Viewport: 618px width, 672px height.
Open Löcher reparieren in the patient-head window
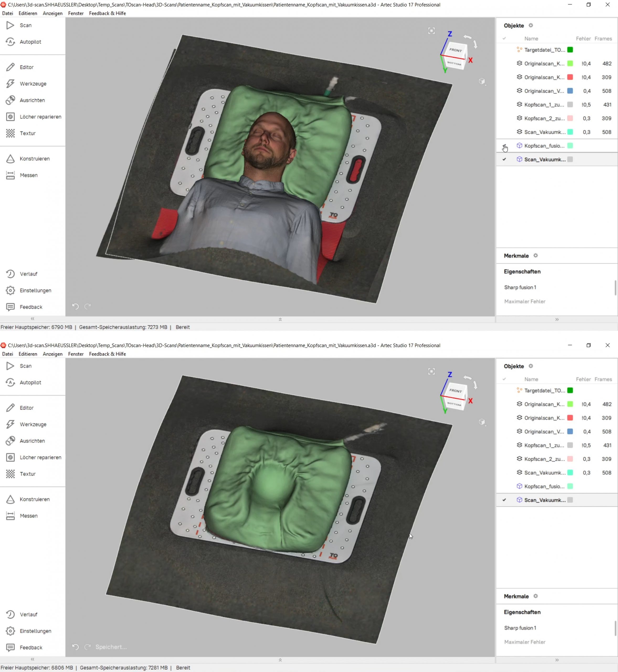pos(34,117)
